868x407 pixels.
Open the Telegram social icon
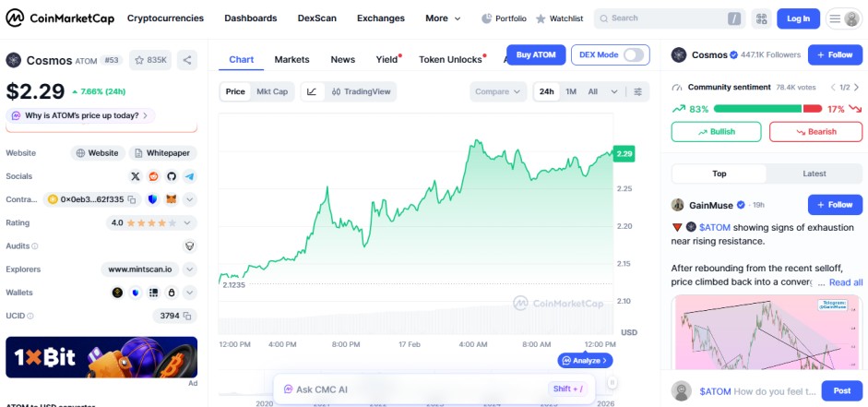pos(190,176)
